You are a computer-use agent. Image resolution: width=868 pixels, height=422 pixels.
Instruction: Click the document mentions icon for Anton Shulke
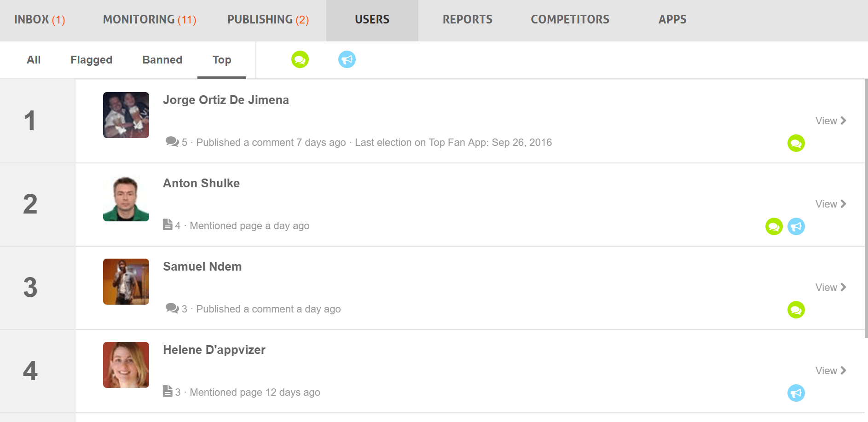click(168, 225)
